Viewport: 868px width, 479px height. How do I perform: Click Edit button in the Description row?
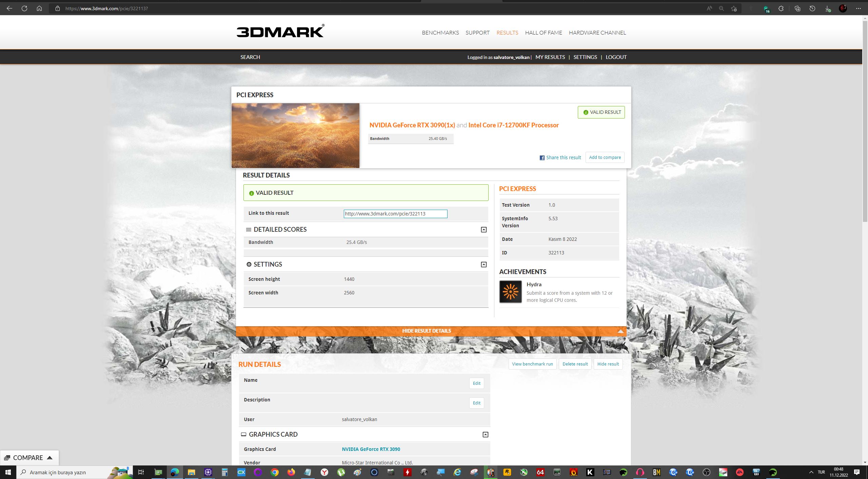tap(476, 403)
